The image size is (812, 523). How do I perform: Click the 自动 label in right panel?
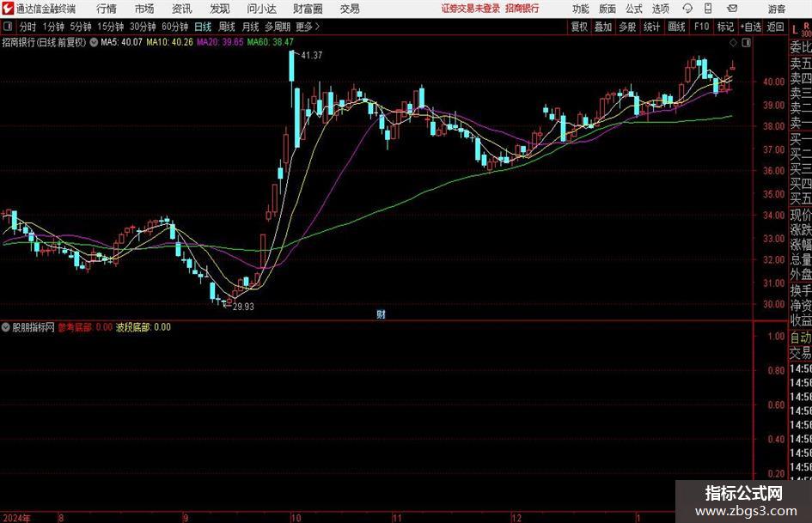coord(801,338)
